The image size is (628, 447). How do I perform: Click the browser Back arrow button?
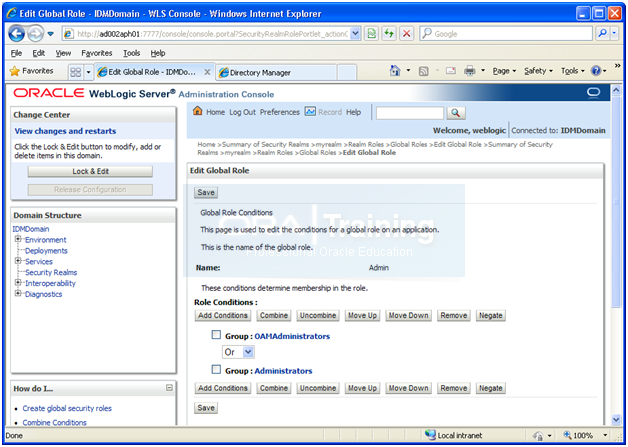click(x=16, y=34)
